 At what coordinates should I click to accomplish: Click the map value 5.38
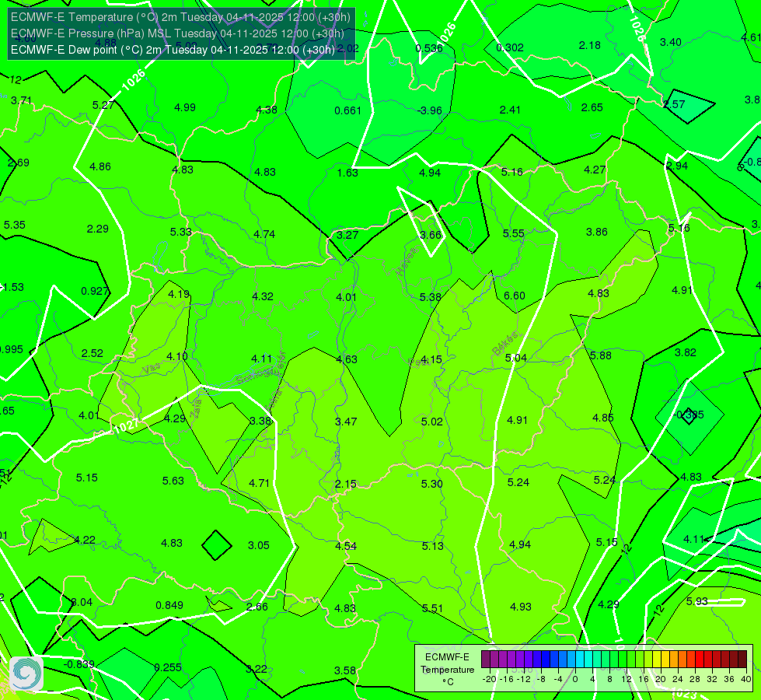pos(431,297)
